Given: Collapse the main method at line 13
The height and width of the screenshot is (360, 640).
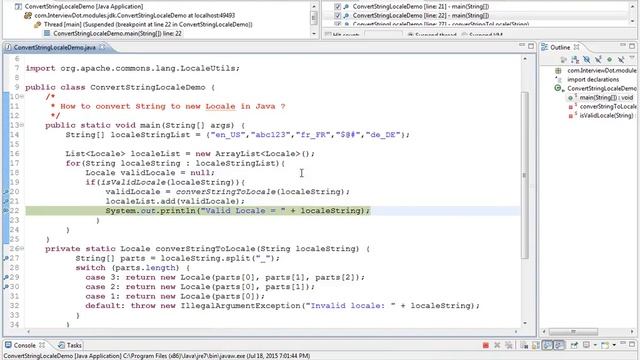Looking at the screenshot, I should [x=22, y=125].
